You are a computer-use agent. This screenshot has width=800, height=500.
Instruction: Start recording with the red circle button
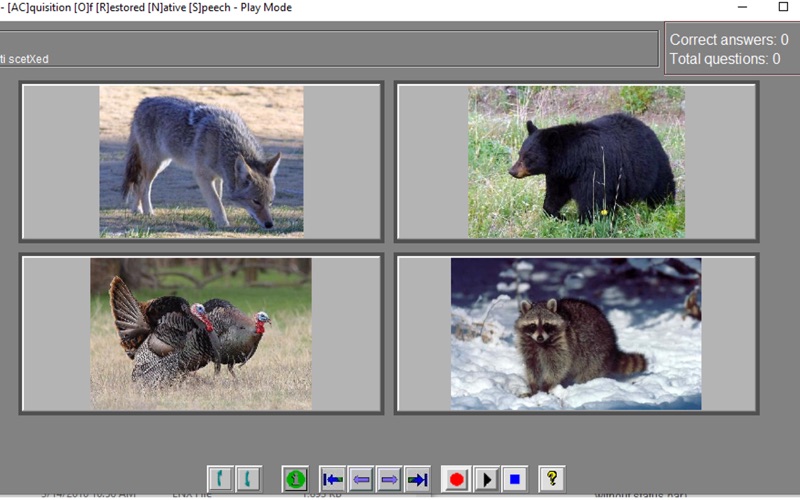click(456, 479)
